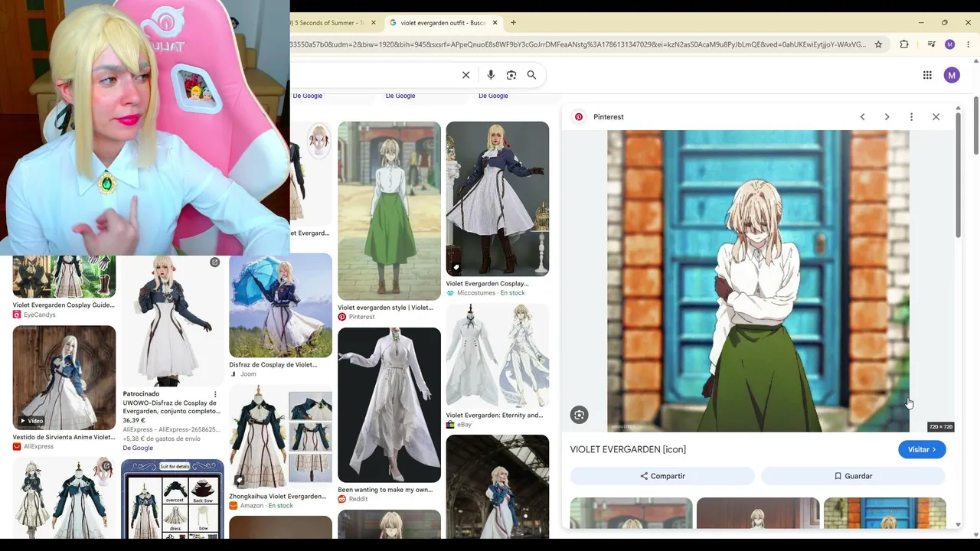Click 'De Google' under the UWOWO shipping cost
The width and height of the screenshot is (980, 551).
(x=138, y=448)
